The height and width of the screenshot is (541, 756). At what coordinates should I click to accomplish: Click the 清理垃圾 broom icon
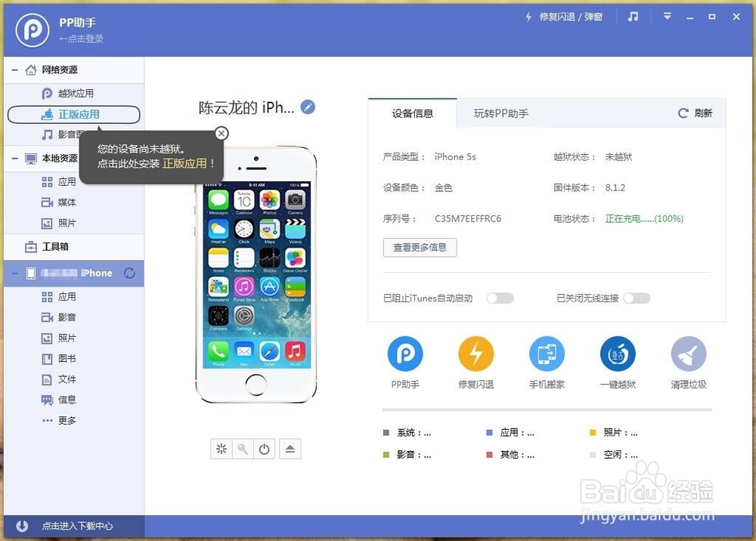pyautogui.click(x=689, y=354)
